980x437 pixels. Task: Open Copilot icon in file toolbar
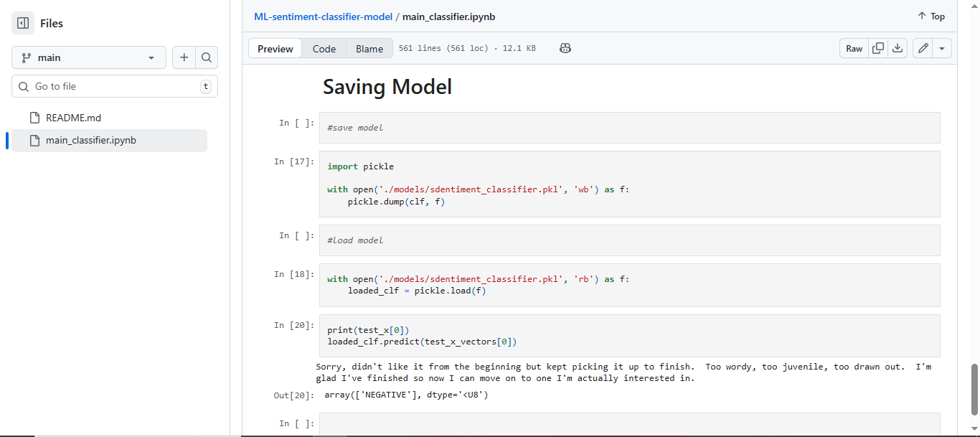click(x=565, y=49)
